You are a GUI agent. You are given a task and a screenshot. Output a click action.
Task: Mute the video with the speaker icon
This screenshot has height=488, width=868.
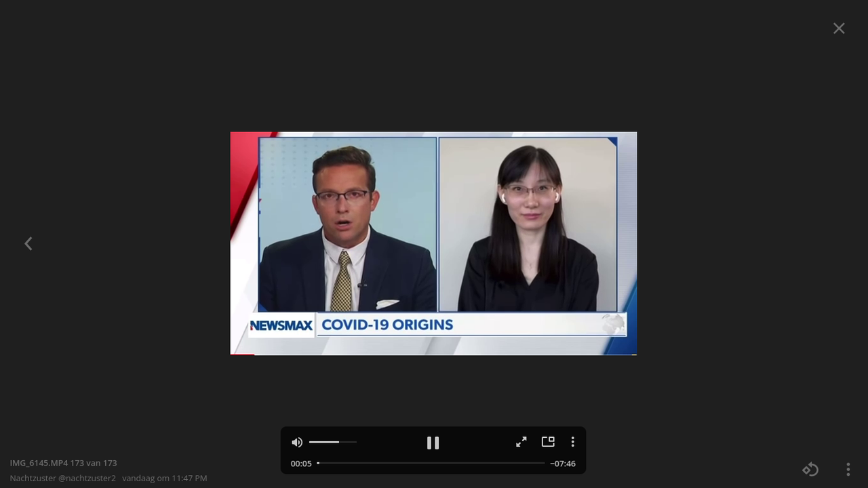(x=297, y=443)
